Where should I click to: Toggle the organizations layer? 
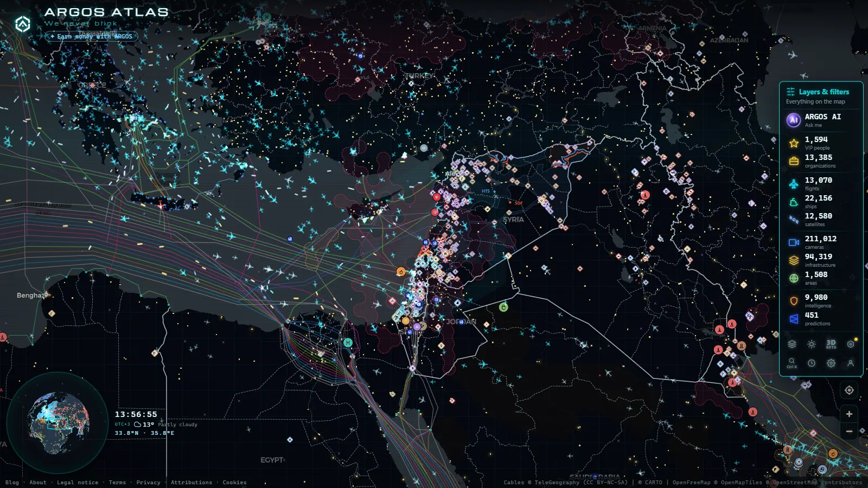click(x=821, y=161)
